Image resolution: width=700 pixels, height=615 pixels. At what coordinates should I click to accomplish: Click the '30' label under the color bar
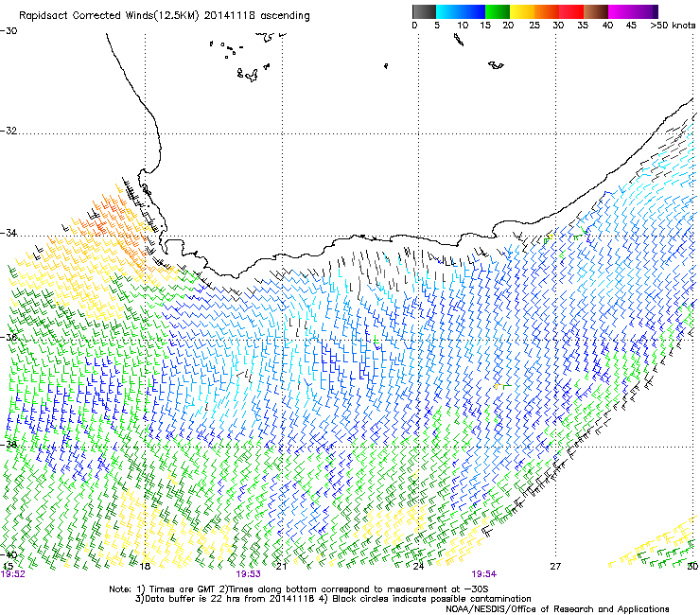[558, 26]
